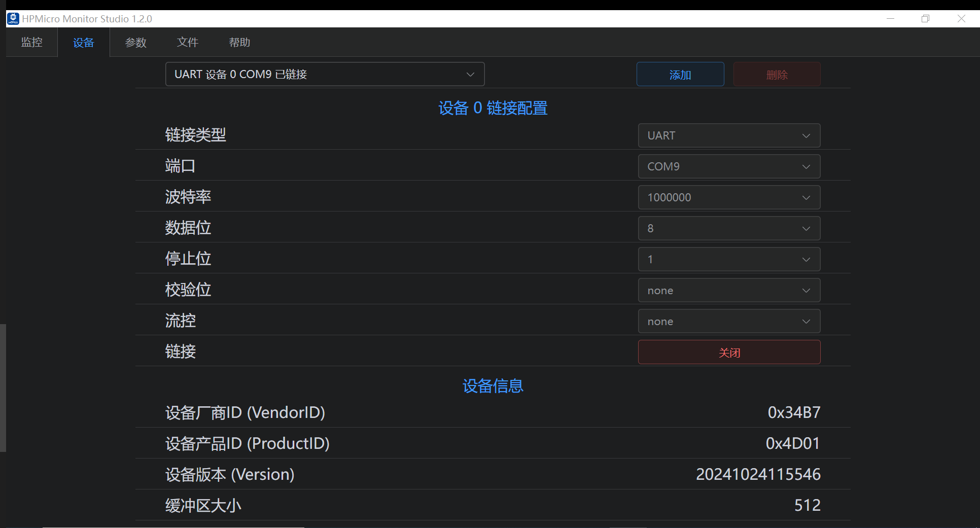Select the 设备 tab

[84, 43]
